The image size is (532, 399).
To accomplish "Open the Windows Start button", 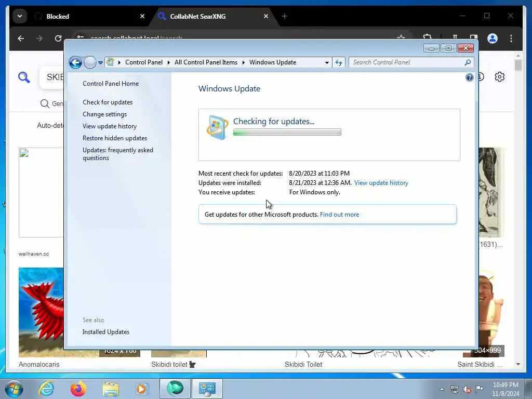I will [14, 389].
